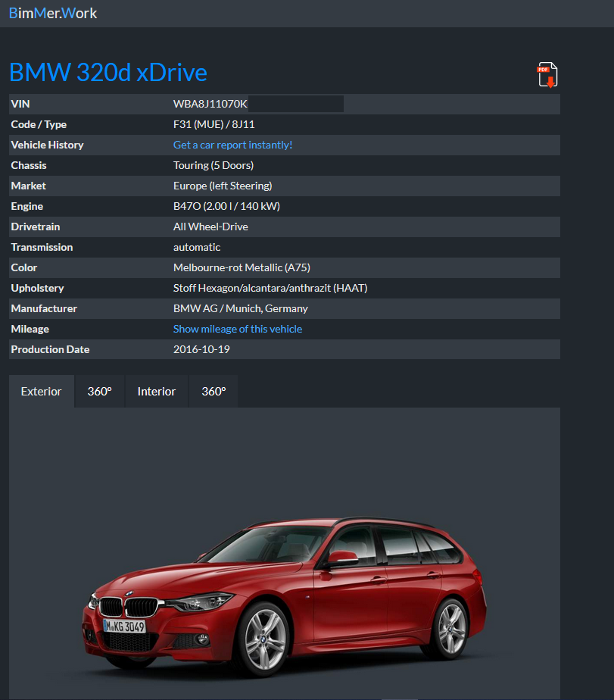Click the 'Chassis' row label

(x=29, y=166)
